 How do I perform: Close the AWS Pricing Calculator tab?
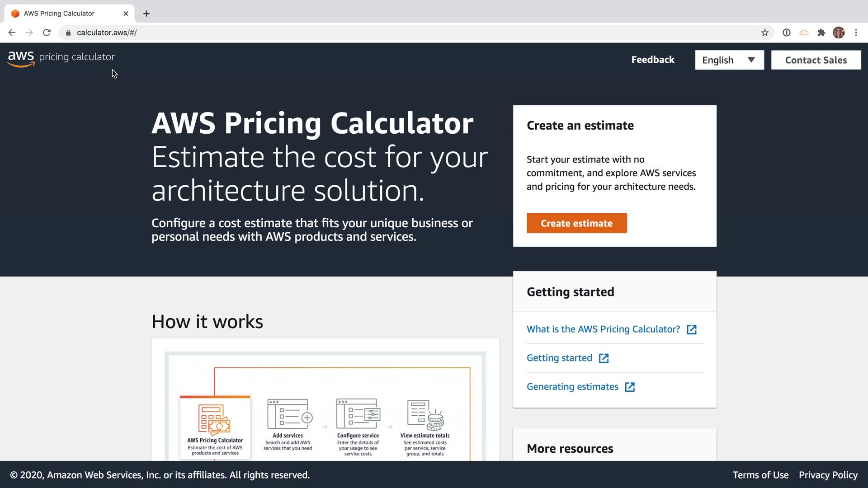point(126,14)
